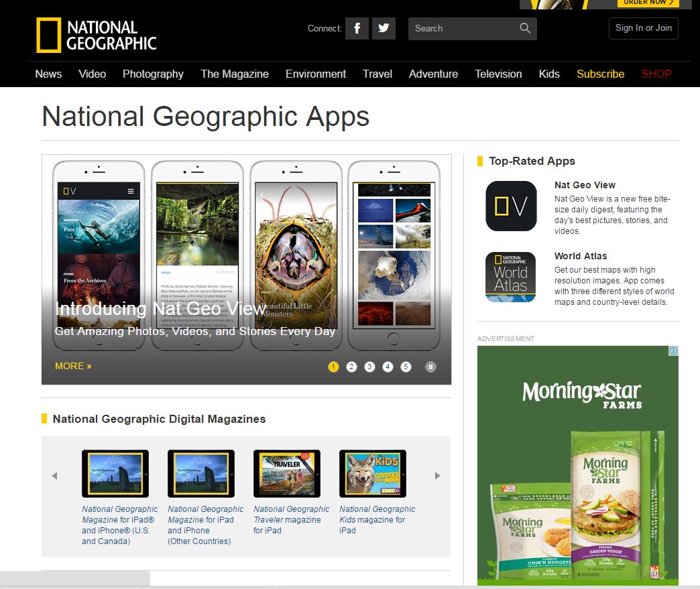Open the Adventure section
The image size is (700, 589).
(434, 74)
